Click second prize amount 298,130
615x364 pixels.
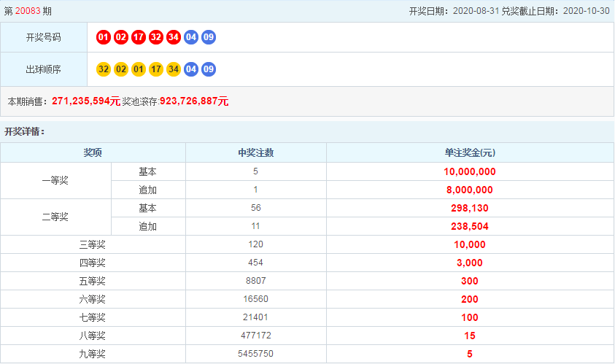point(470,208)
